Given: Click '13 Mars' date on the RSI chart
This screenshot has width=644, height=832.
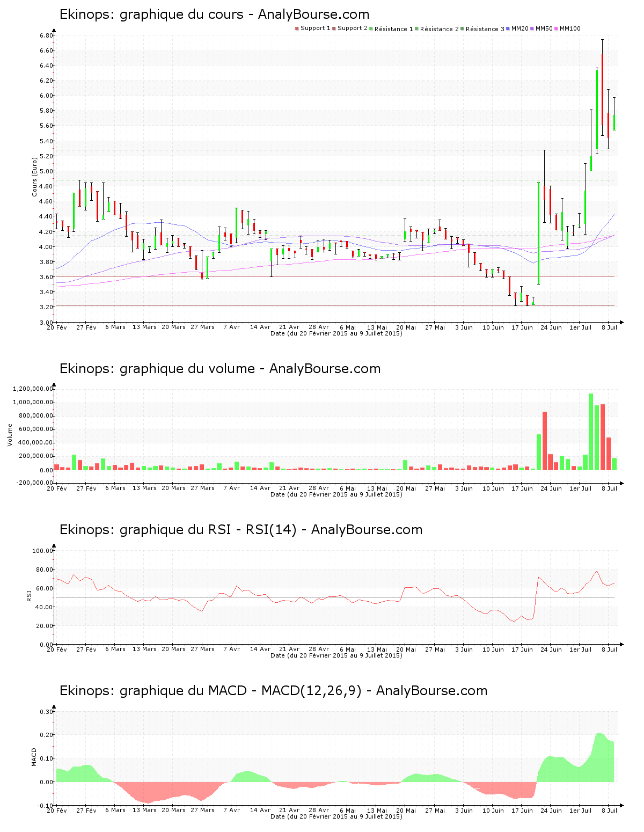Looking at the screenshot, I should (144, 649).
